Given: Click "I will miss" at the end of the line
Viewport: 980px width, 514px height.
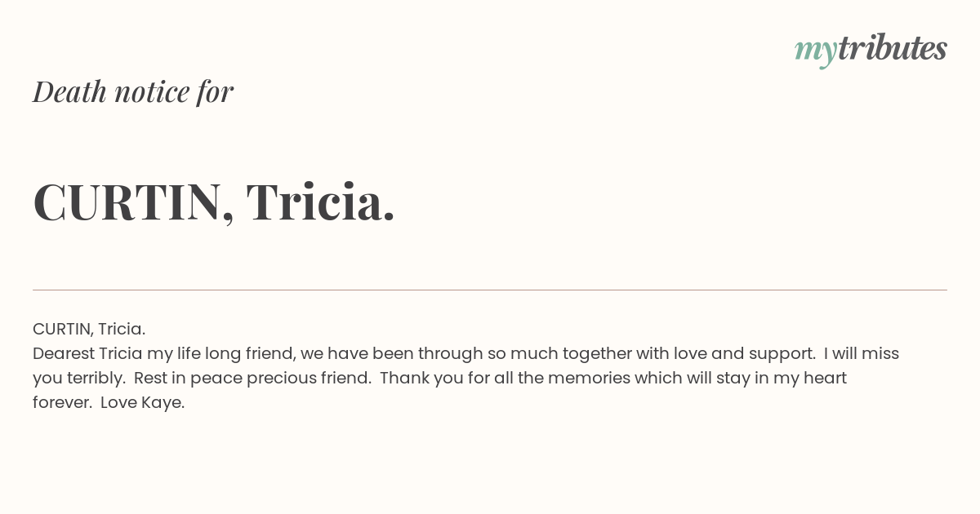Looking at the screenshot, I should point(862,353).
